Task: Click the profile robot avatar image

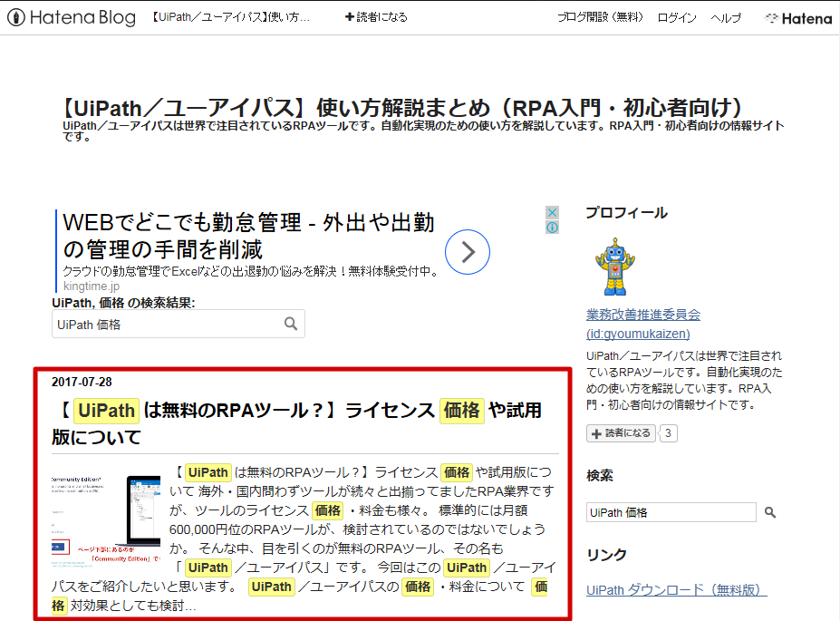Action: [x=615, y=267]
